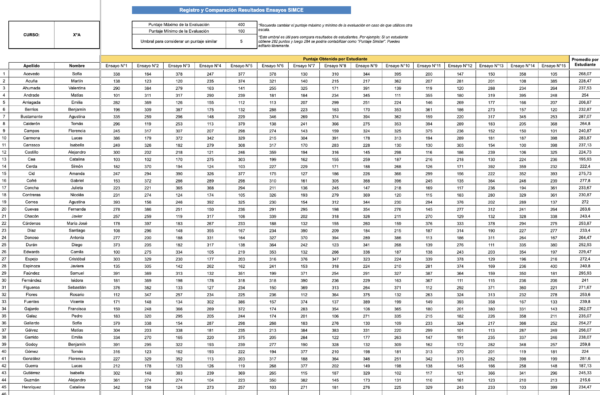Image resolution: width=600 pixels, height=395 pixels.
Task: Select the name cell Valentina in row 3
Action: pos(77,88)
